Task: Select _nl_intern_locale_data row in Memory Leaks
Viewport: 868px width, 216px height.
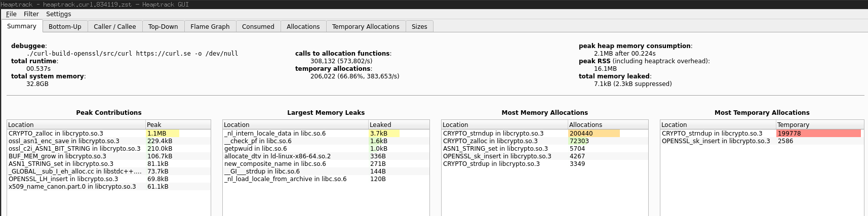Action: coord(274,134)
